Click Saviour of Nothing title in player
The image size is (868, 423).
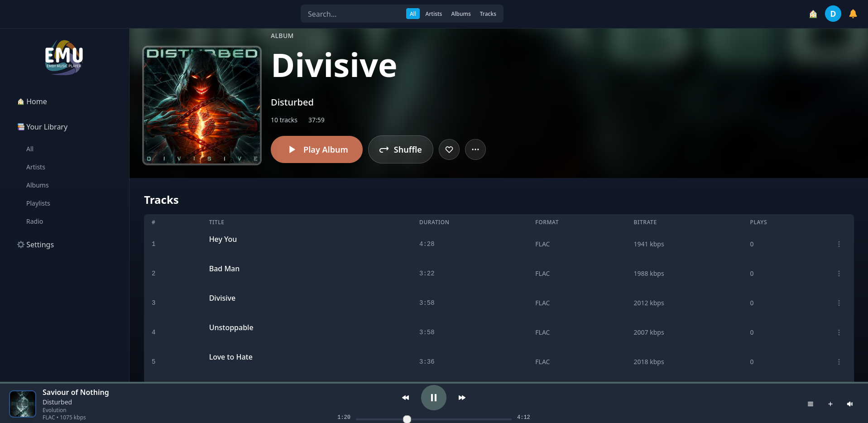click(x=76, y=392)
